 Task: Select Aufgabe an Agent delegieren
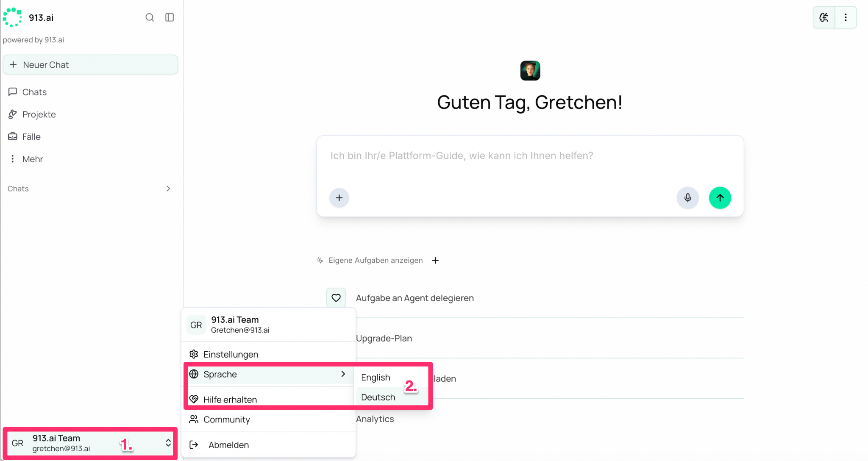415,298
